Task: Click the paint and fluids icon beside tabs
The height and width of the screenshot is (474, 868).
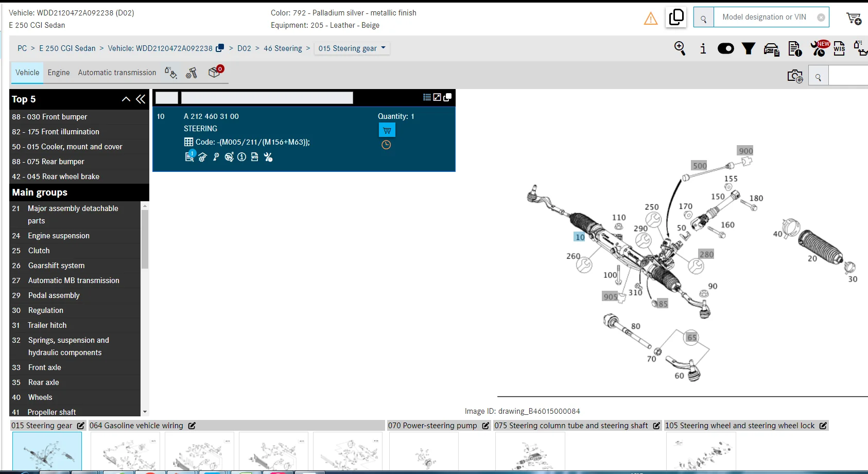Action: click(x=171, y=73)
